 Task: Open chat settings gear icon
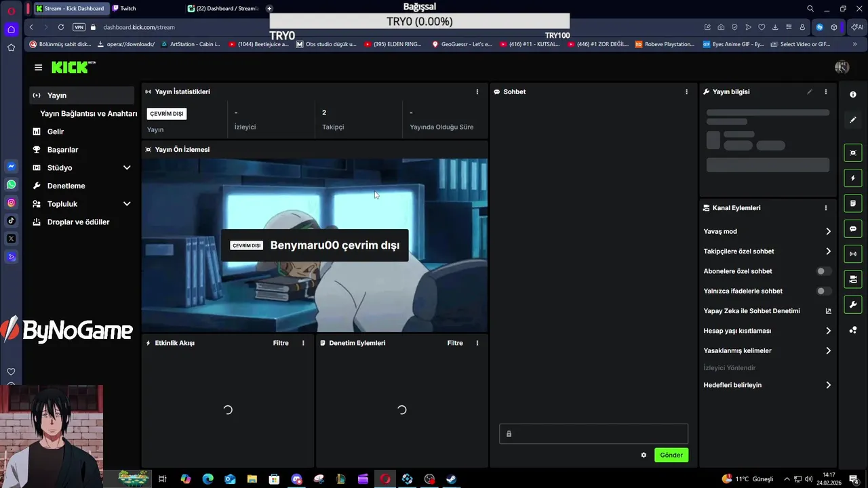pyautogui.click(x=644, y=455)
